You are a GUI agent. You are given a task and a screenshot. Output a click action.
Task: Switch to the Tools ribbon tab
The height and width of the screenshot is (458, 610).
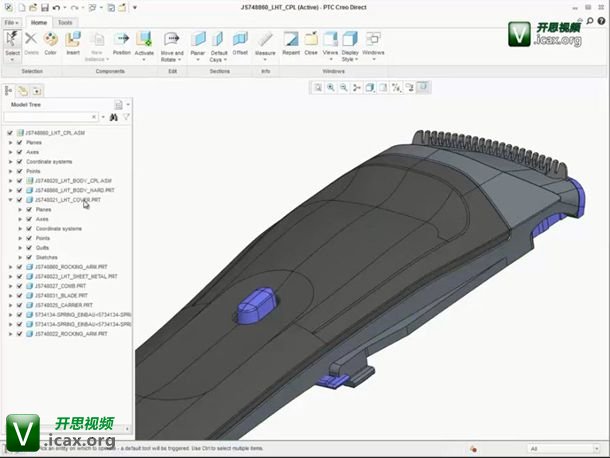pyautogui.click(x=65, y=21)
